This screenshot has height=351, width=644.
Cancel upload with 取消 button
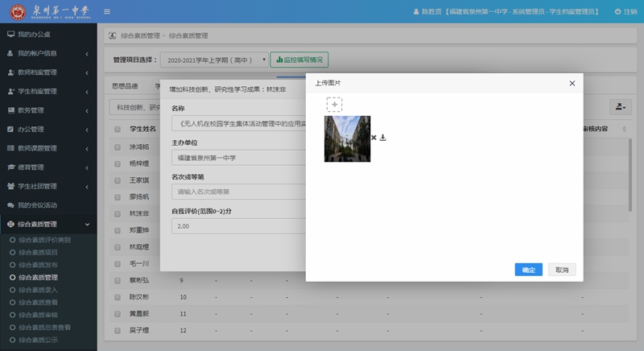pos(561,270)
